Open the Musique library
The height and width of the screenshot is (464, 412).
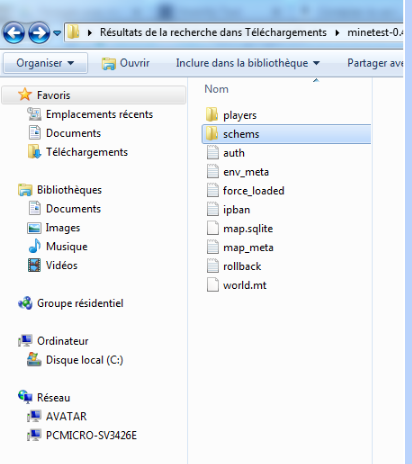click(67, 246)
